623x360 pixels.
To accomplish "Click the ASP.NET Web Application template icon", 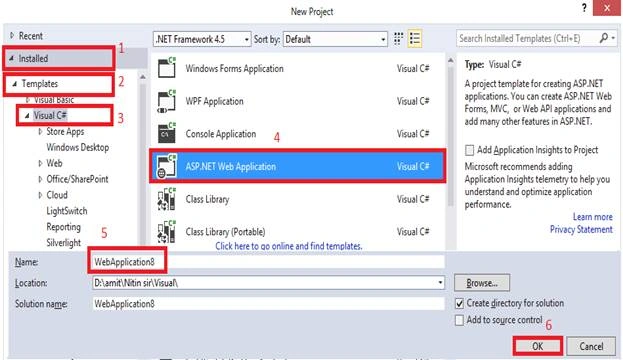I will pyautogui.click(x=166, y=166).
